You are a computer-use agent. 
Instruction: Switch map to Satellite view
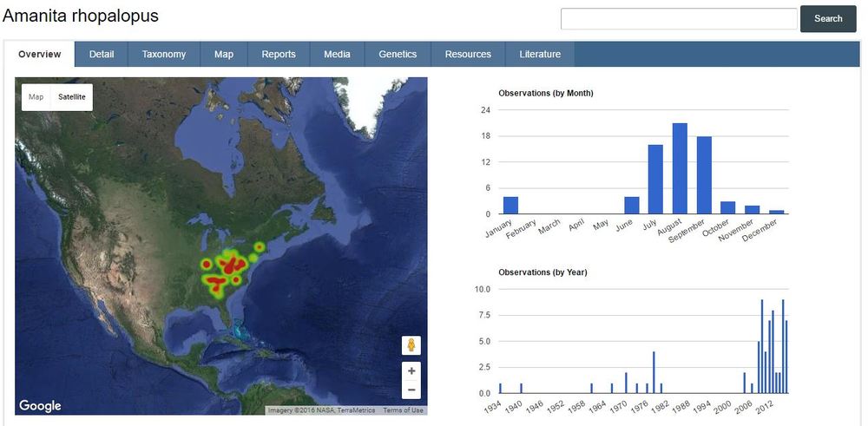pyautogui.click(x=72, y=97)
